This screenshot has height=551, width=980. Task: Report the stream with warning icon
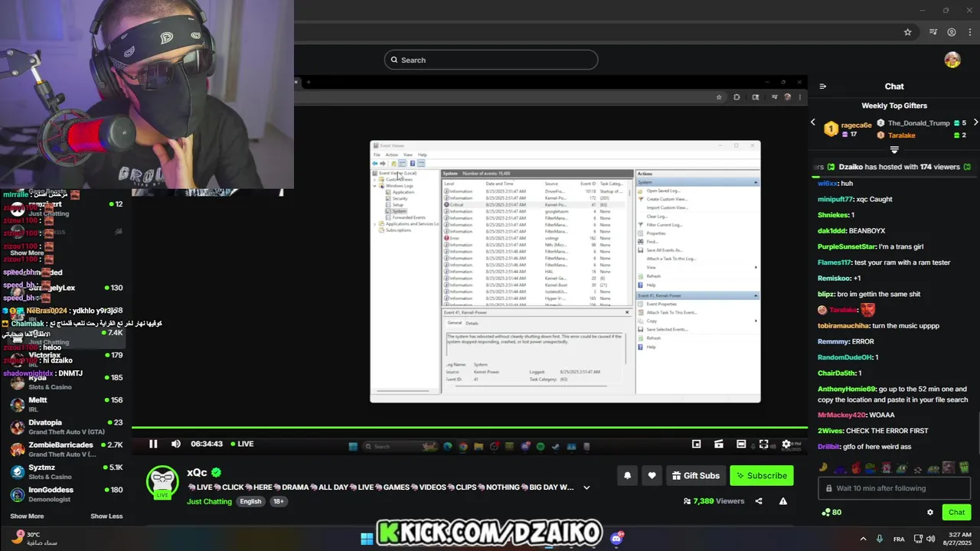pyautogui.click(x=783, y=501)
